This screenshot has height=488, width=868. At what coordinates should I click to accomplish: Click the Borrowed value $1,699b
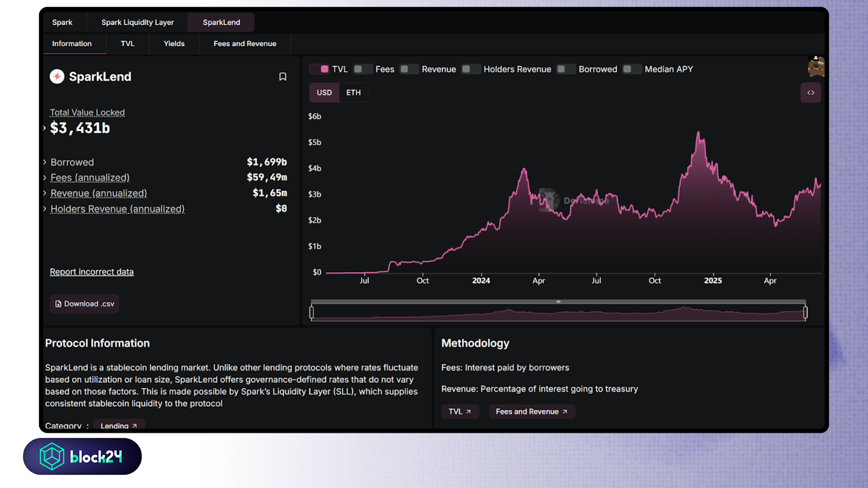point(267,162)
